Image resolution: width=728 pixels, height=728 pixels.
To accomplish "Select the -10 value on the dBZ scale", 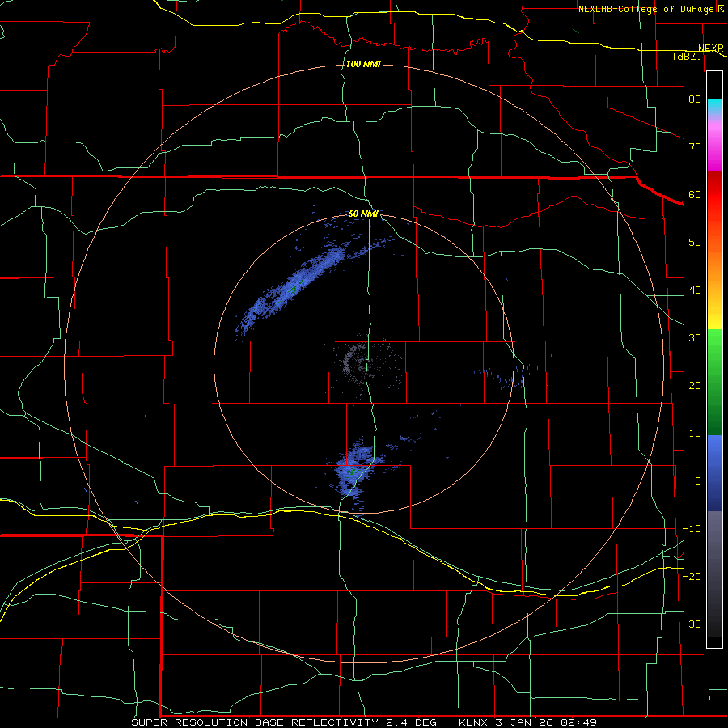I will point(692,529).
